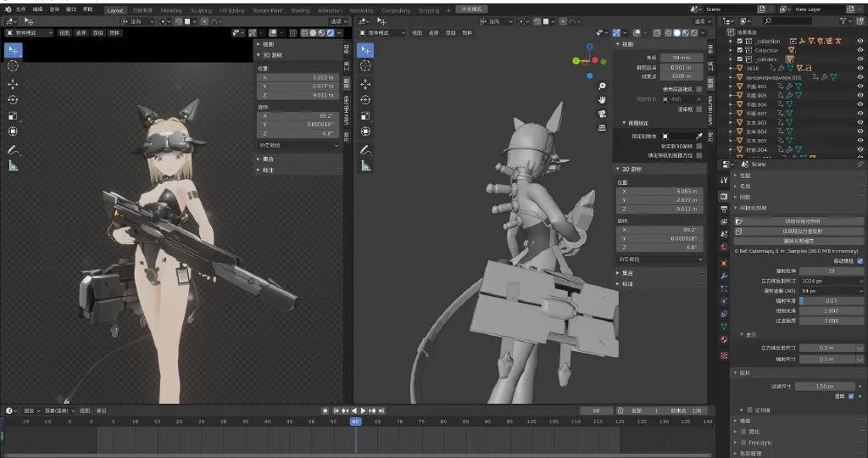
Task: Switch to the Sculpting workspace tab
Action: coord(200,10)
